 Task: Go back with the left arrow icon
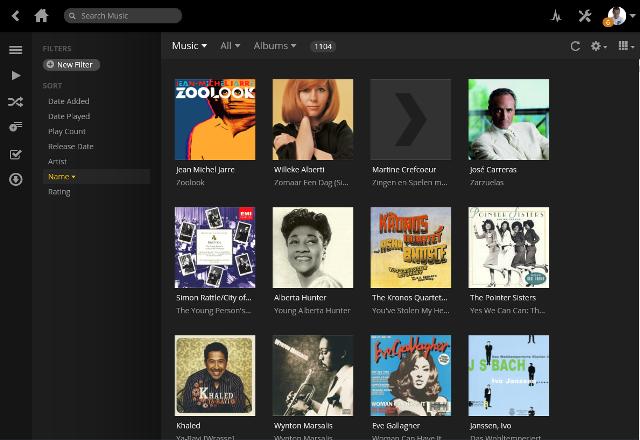(16, 16)
